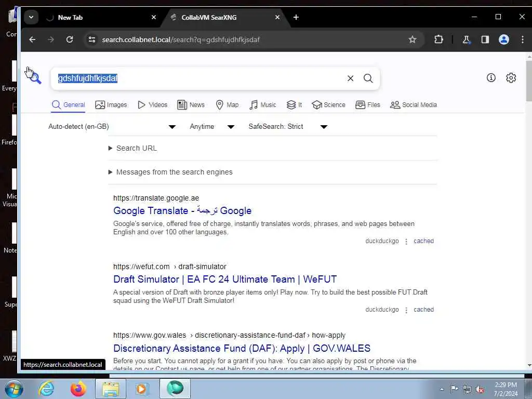Switch to the Map category
The image size is (532, 399).
pyautogui.click(x=227, y=105)
